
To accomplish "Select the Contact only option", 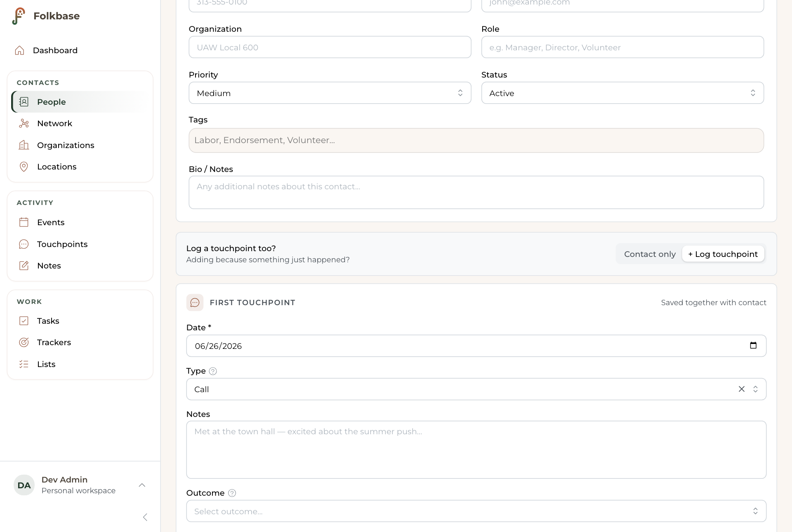I will coord(650,254).
